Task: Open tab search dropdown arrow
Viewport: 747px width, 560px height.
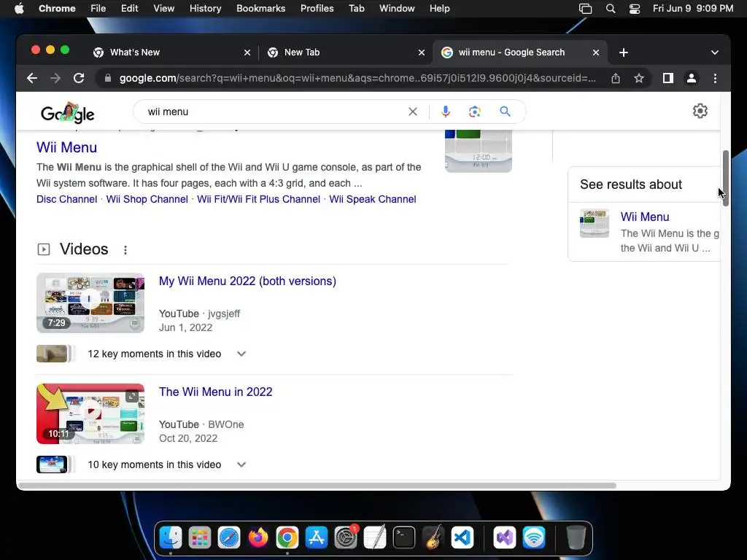Action: 715,52
